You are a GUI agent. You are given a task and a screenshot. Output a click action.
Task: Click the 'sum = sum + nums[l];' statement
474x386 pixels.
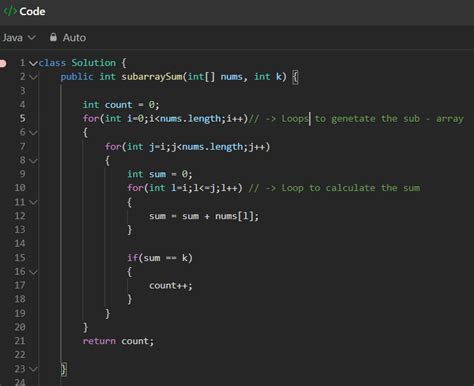tap(204, 216)
